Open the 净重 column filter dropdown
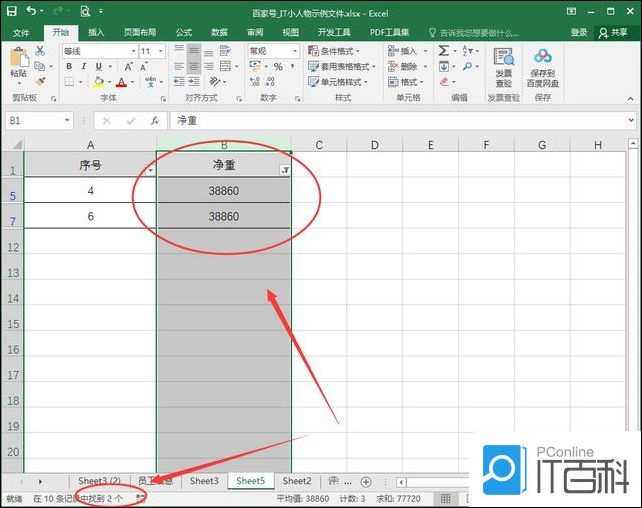This screenshot has width=642, height=508. [284, 171]
